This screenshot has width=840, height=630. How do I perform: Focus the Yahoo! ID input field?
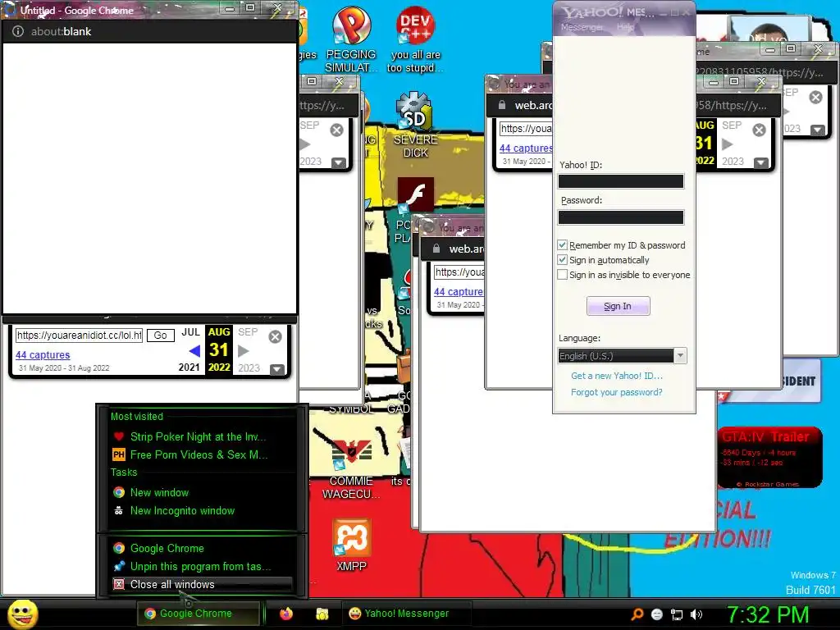click(621, 181)
